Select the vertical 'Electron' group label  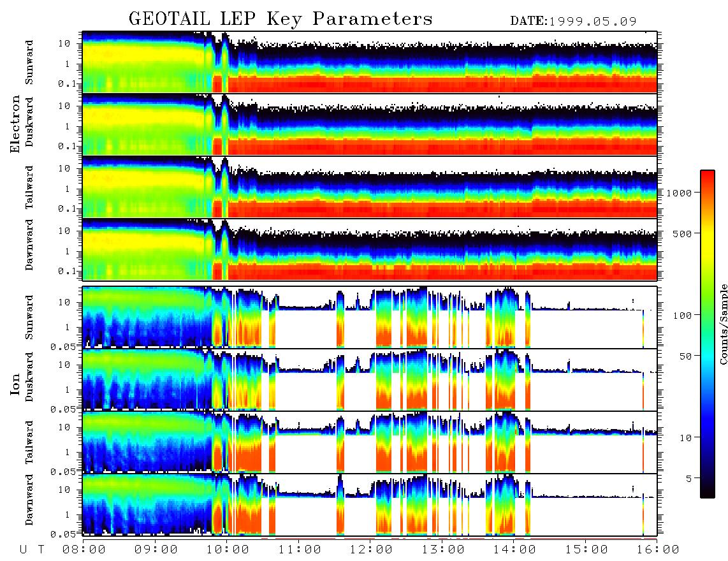pos(15,124)
